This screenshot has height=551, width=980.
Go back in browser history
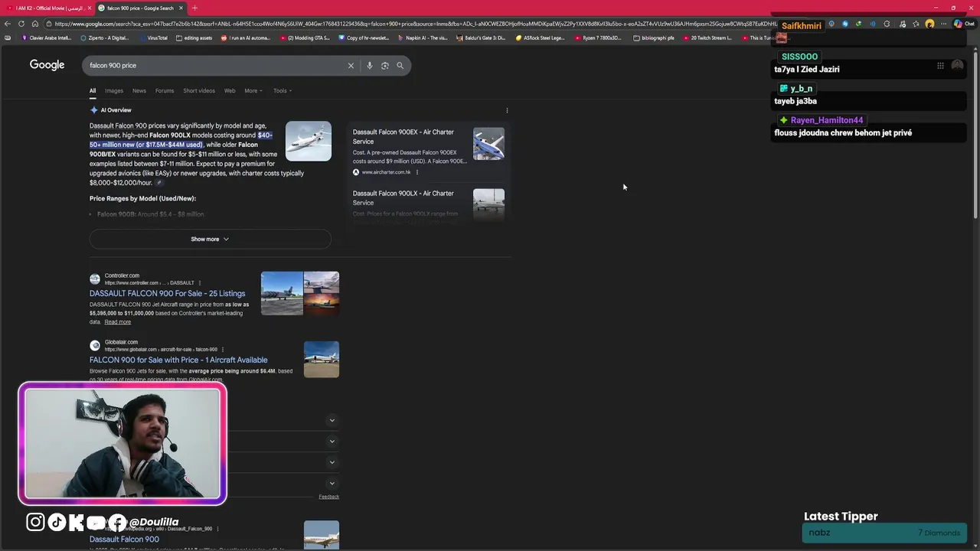coord(8,24)
